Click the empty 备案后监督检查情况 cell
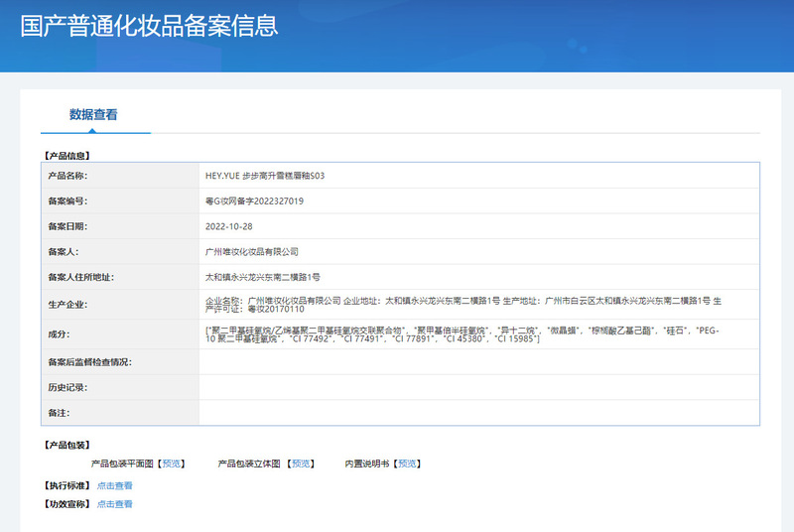794x532 pixels. coord(478,362)
